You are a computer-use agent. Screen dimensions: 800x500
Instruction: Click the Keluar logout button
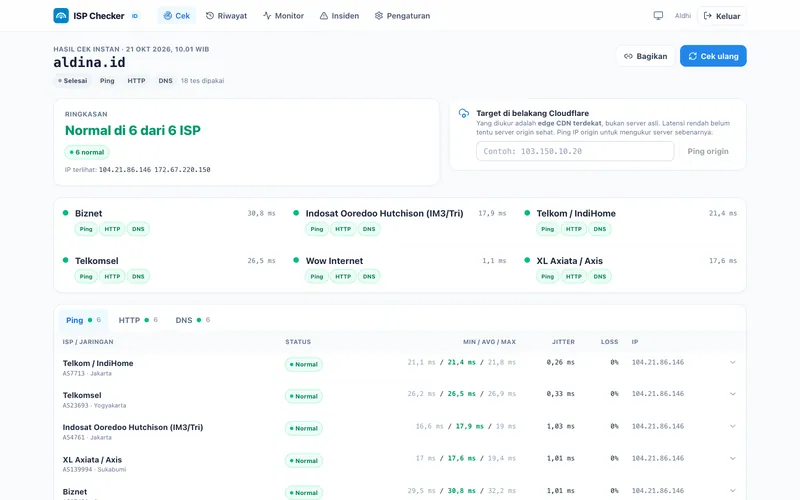(x=721, y=16)
